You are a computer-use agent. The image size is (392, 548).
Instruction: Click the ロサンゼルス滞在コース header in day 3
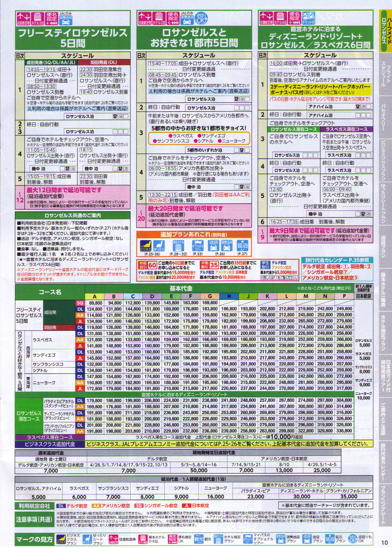click(x=293, y=129)
